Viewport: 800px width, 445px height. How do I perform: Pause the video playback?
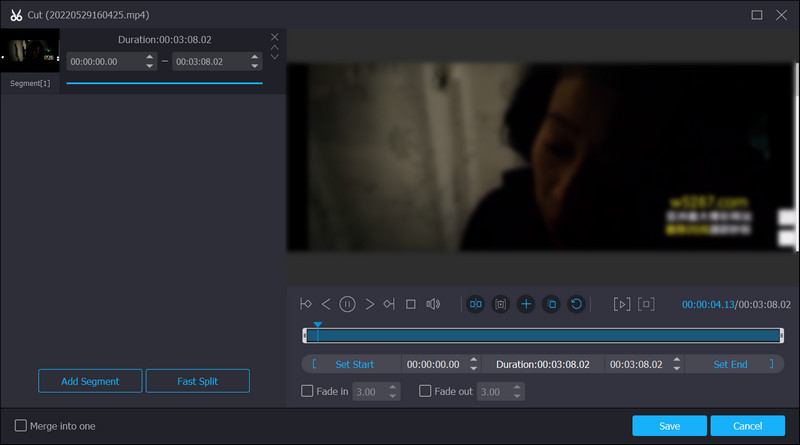pyautogui.click(x=347, y=304)
